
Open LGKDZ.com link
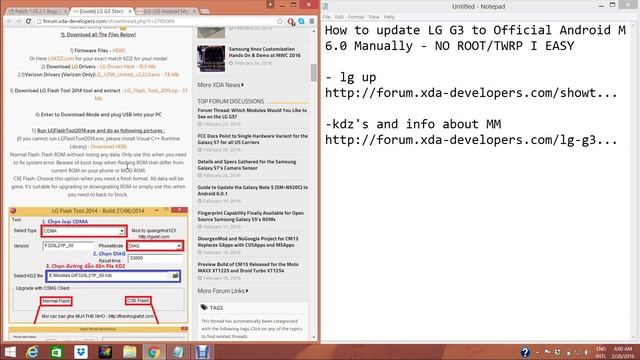coord(61,59)
